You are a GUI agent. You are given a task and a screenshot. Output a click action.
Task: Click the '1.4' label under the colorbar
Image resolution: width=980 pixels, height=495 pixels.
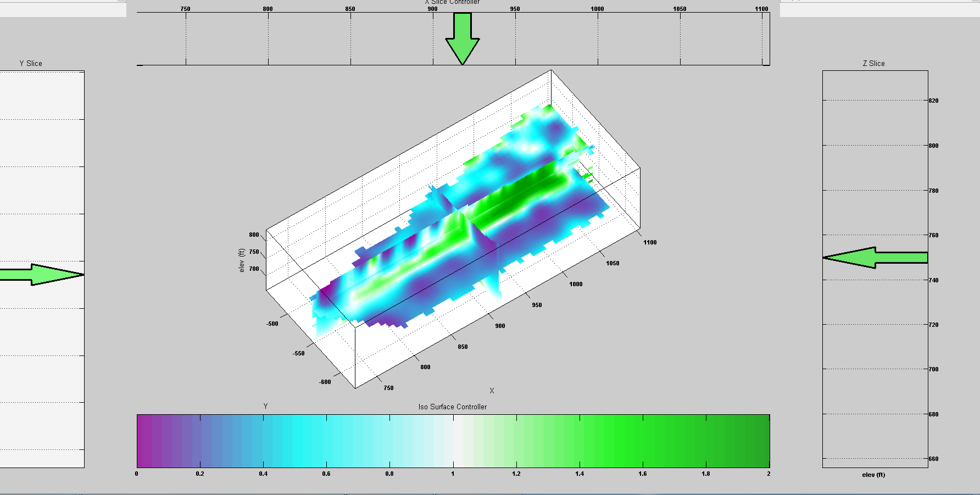[x=580, y=474]
